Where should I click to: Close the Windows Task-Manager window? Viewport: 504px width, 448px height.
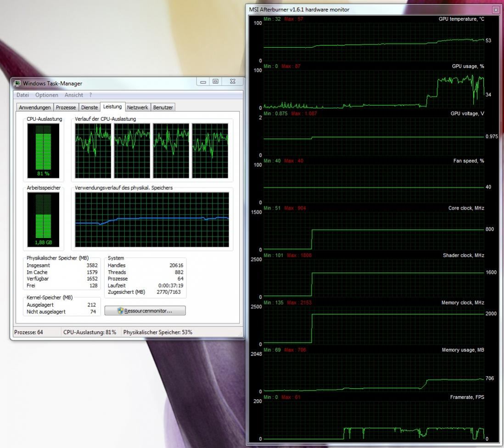[233, 82]
